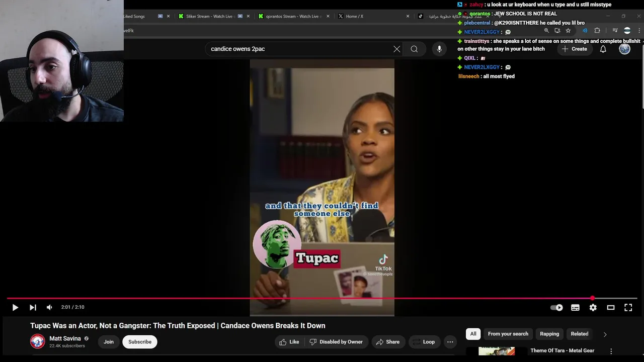Select the 'Rapping' chip
644x362 pixels.
pos(549,334)
